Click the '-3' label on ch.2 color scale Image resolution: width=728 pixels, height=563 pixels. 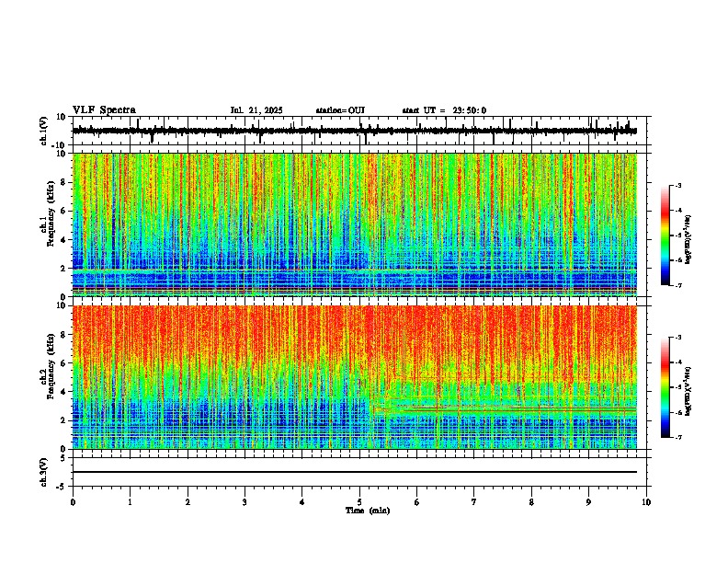pyautogui.click(x=678, y=338)
